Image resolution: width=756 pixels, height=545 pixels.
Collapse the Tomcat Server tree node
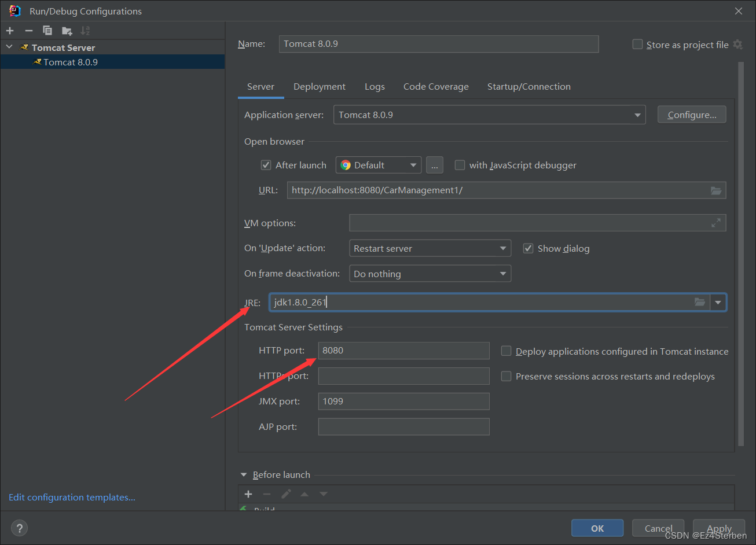point(9,47)
